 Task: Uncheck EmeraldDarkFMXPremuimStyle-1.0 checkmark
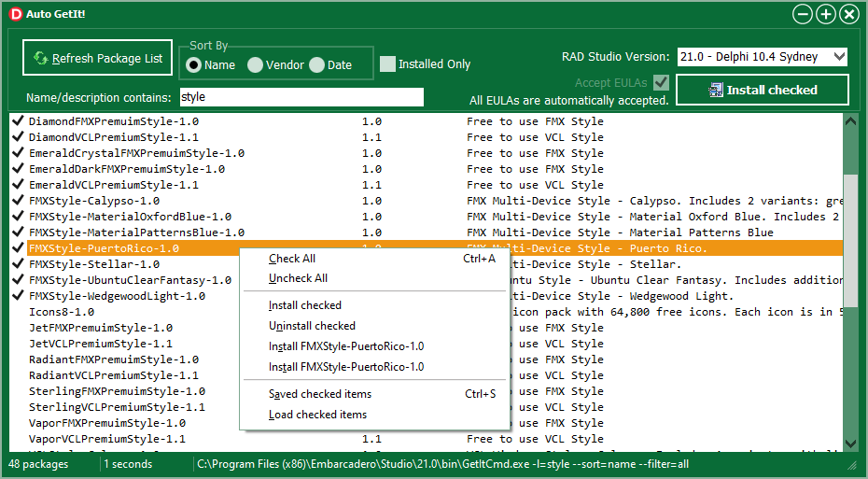18,168
